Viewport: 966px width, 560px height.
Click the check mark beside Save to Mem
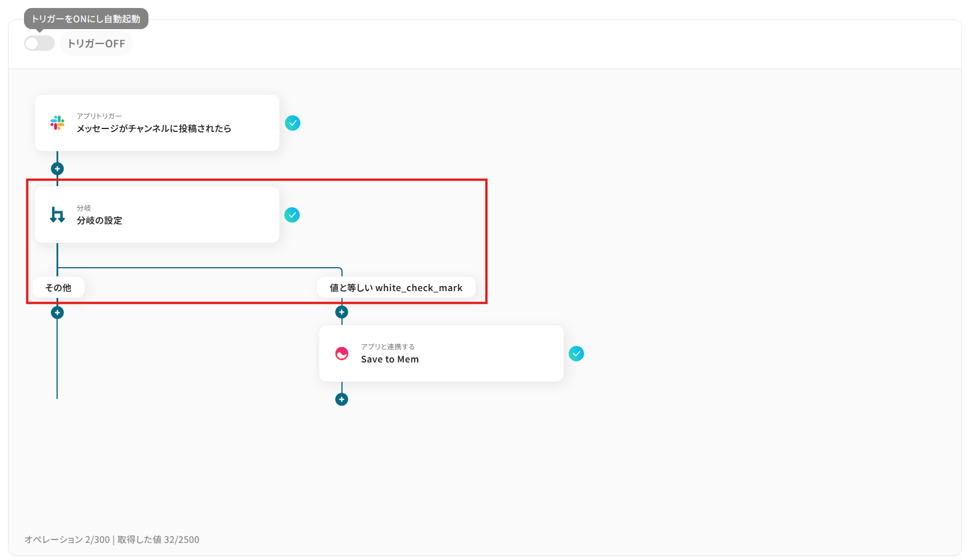click(x=577, y=354)
